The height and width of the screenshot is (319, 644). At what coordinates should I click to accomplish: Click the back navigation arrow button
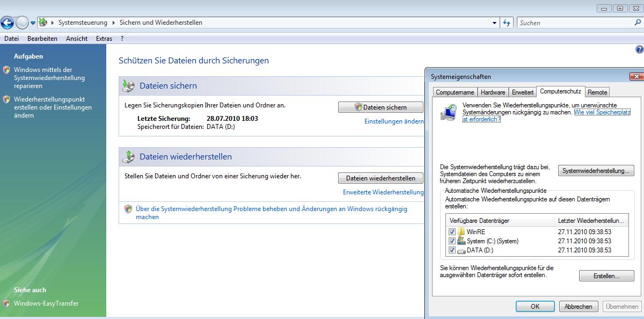click(7, 23)
